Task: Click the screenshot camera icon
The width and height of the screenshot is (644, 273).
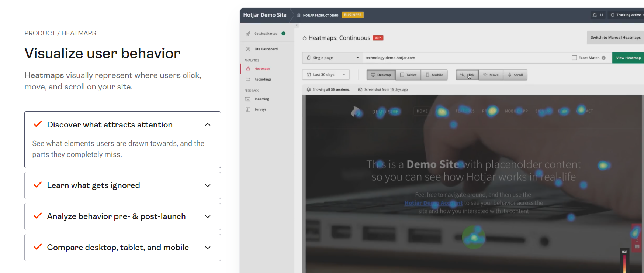Action: tap(360, 89)
